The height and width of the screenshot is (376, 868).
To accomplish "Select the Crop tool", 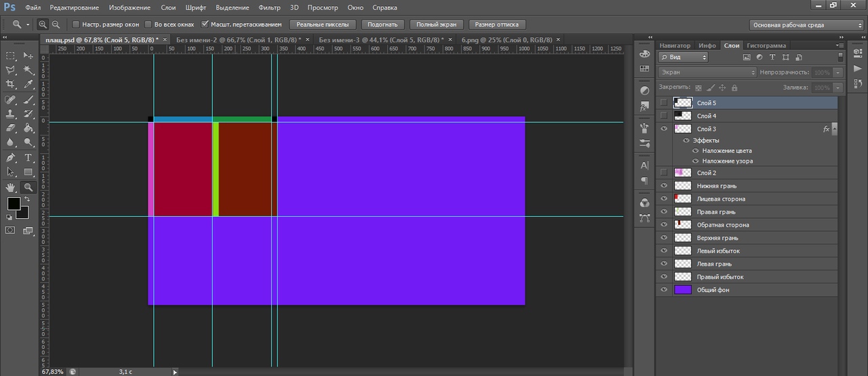I will point(11,84).
